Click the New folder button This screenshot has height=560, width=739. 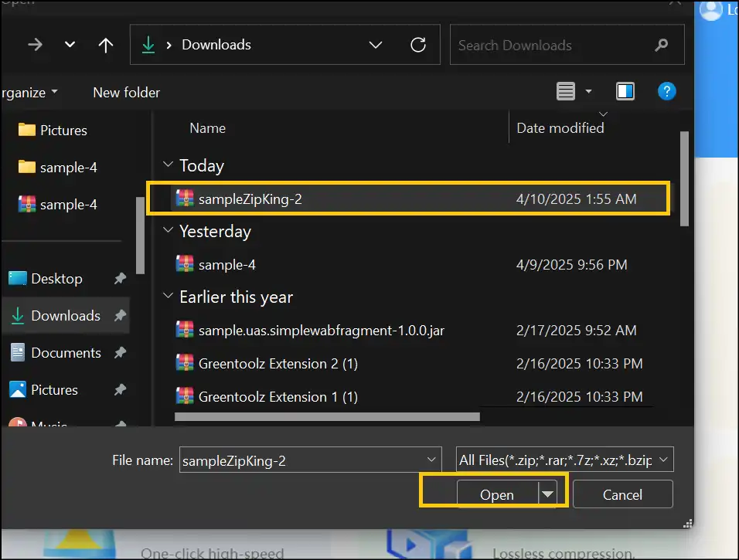pos(126,93)
